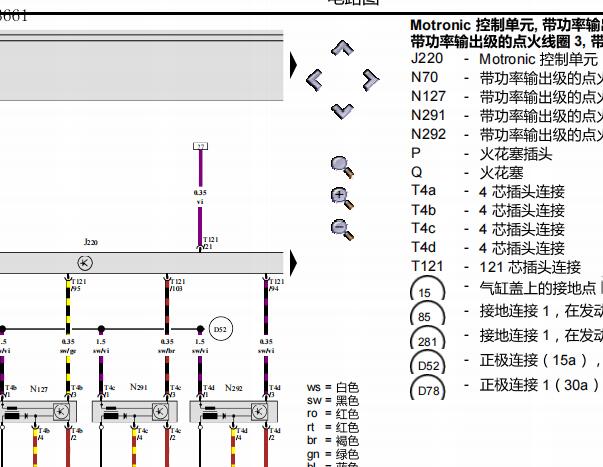Select the D52 connection circle in the diagram
Image resolution: width=603 pixels, height=467 pixels.
pyautogui.click(x=221, y=329)
